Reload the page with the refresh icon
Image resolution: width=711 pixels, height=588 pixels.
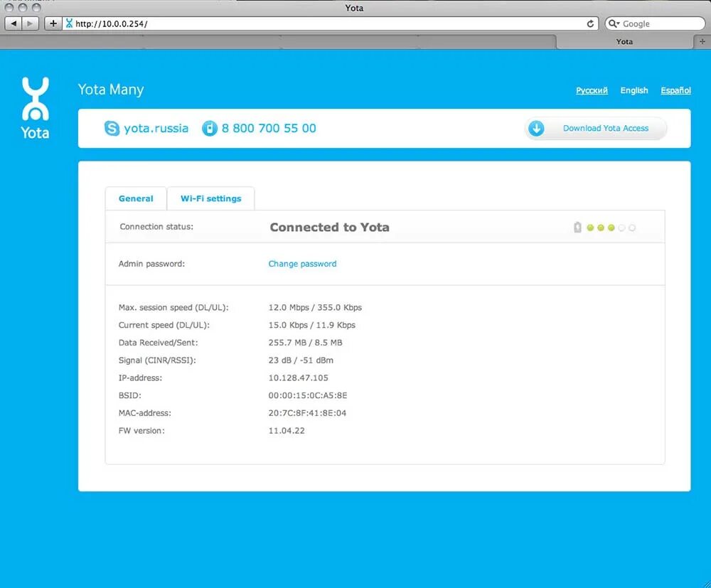[590, 23]
